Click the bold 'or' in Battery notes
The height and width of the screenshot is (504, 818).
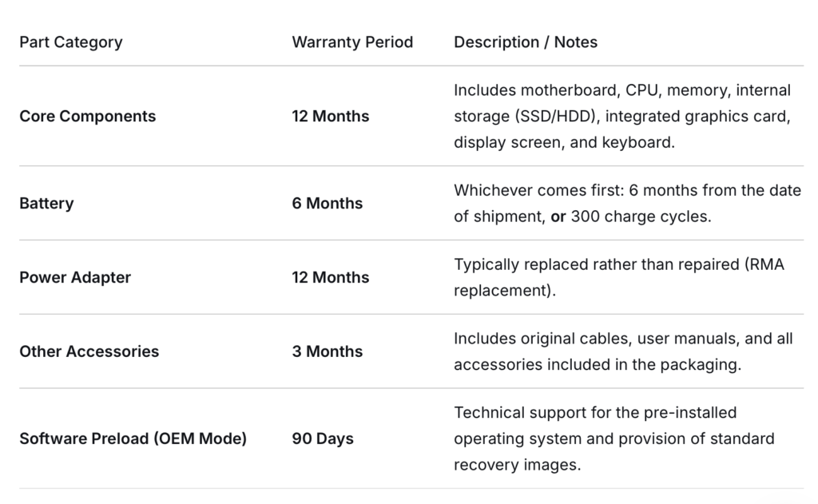click(558, 216)
